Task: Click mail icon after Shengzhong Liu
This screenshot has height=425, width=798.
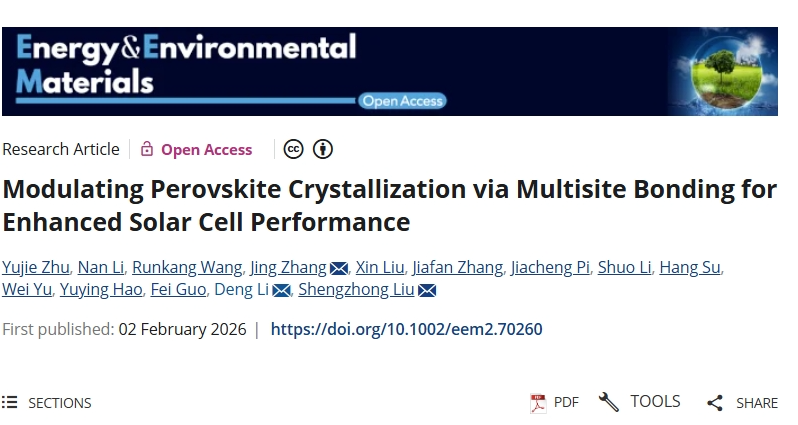Action: [427, 291]
